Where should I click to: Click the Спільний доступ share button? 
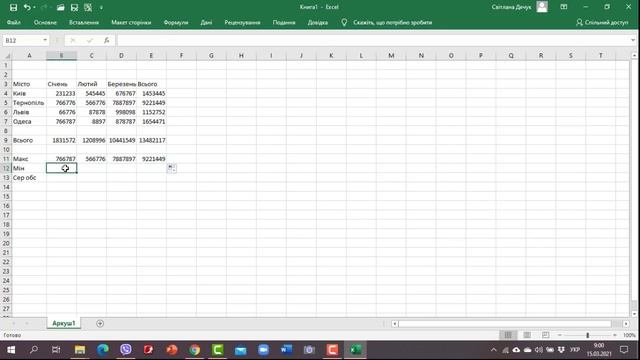pyautogui.click(x=602, y=22)
